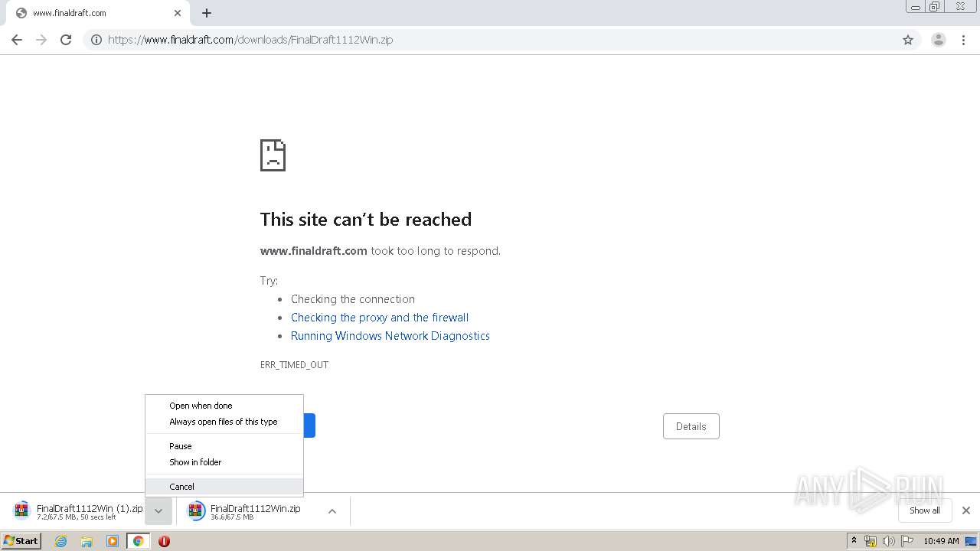Open a new tab with plus button
The height and width of the screenshot is (551, 980).
point(207,13)
